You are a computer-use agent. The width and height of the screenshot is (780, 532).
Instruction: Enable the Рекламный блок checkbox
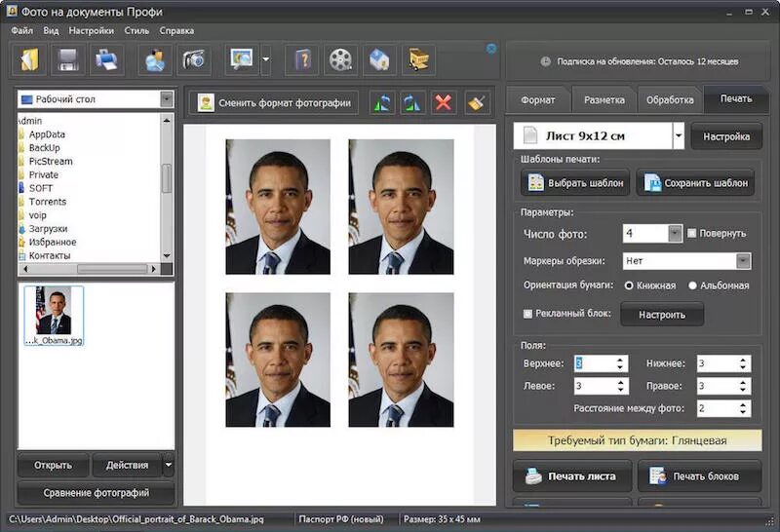tap(527, 313)
